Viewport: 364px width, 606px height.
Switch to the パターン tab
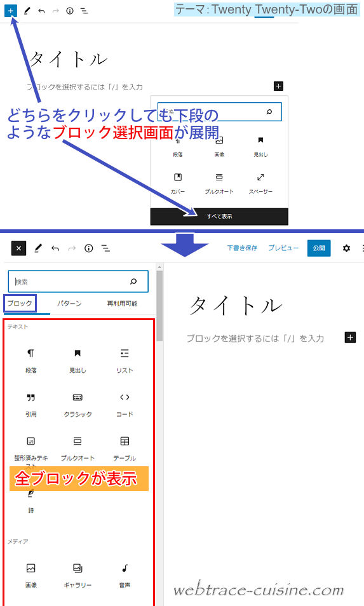click(69, 304)
